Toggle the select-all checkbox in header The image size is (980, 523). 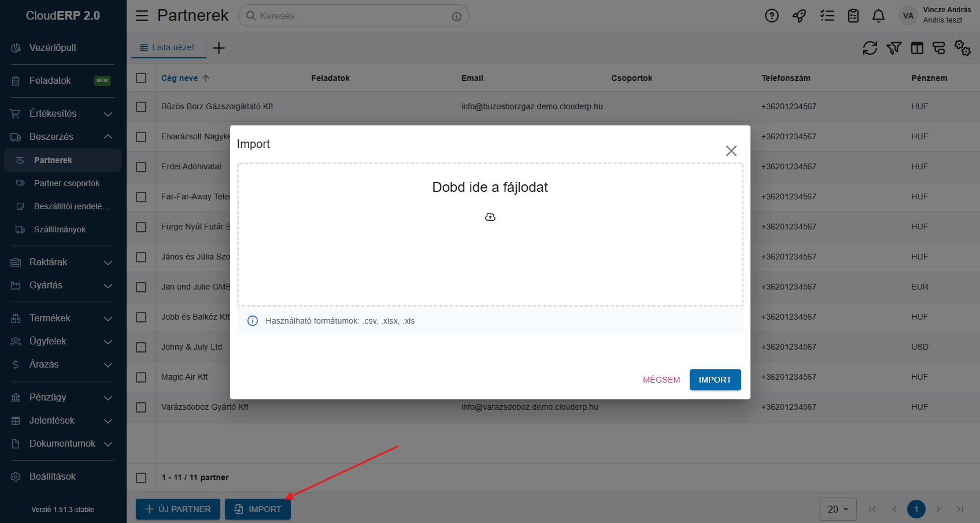pos(141,78)
